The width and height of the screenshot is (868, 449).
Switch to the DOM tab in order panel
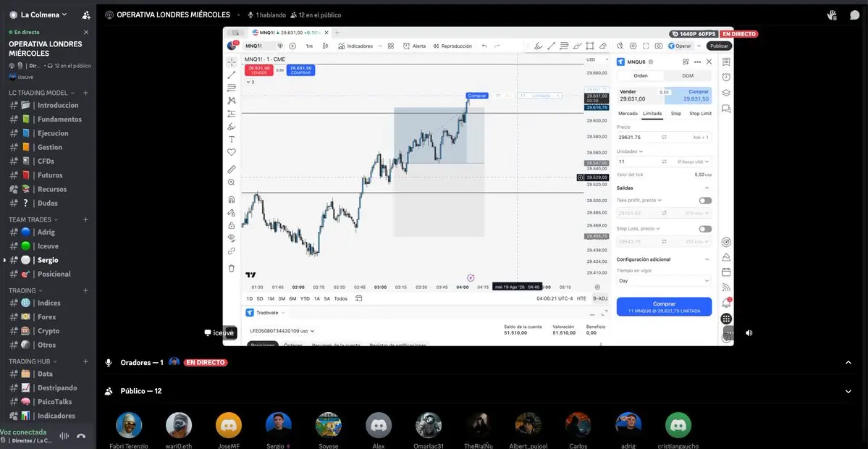(688, 75)
